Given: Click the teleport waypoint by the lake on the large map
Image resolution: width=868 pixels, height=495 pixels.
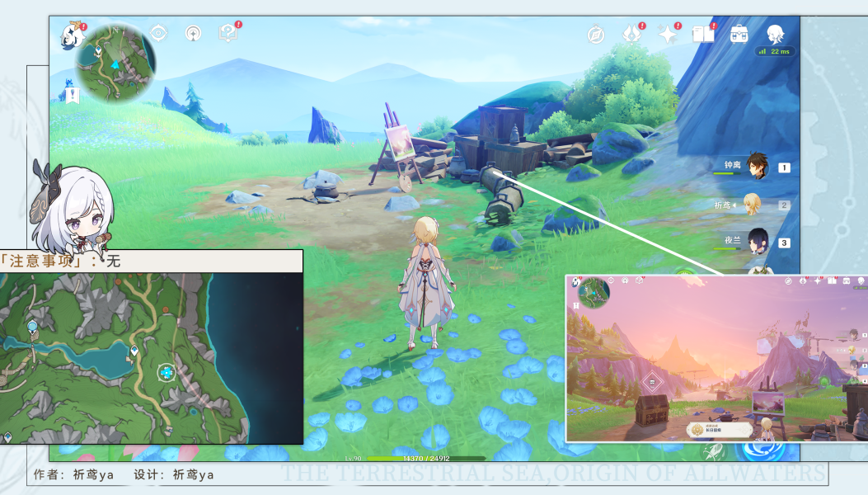Looking at the screenshot, I should click(x=134, y=351).
